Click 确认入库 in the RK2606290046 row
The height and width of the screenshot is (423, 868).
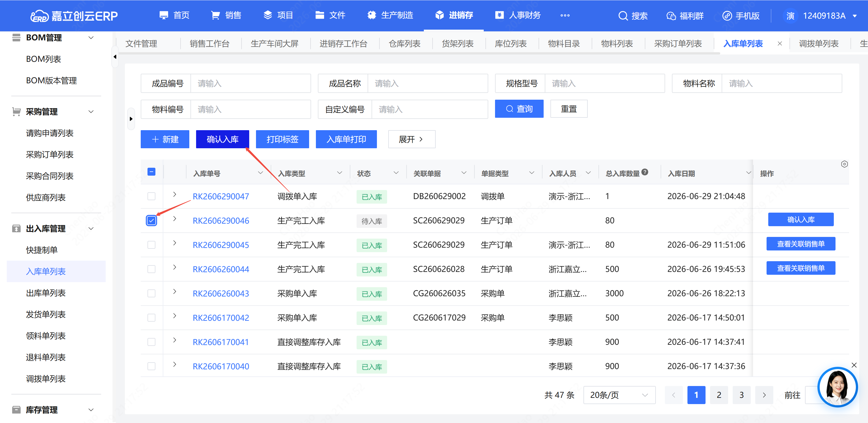800,220
